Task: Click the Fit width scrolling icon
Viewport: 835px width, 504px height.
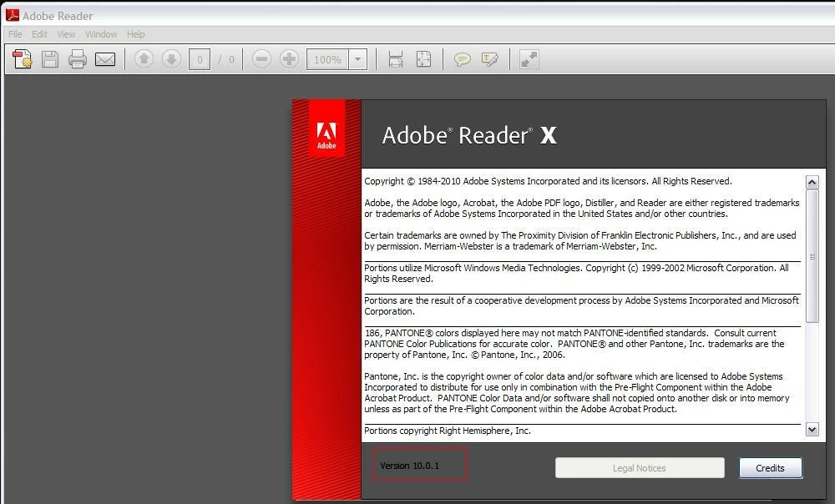Action: (x=396, y=59)
